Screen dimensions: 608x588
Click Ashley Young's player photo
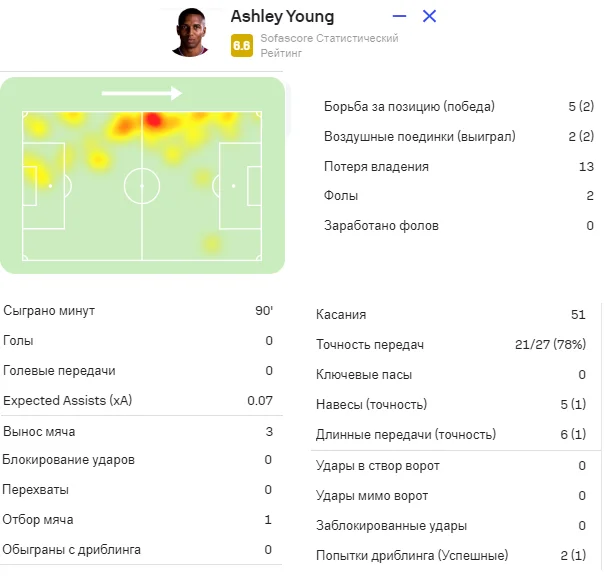point(189,32)
